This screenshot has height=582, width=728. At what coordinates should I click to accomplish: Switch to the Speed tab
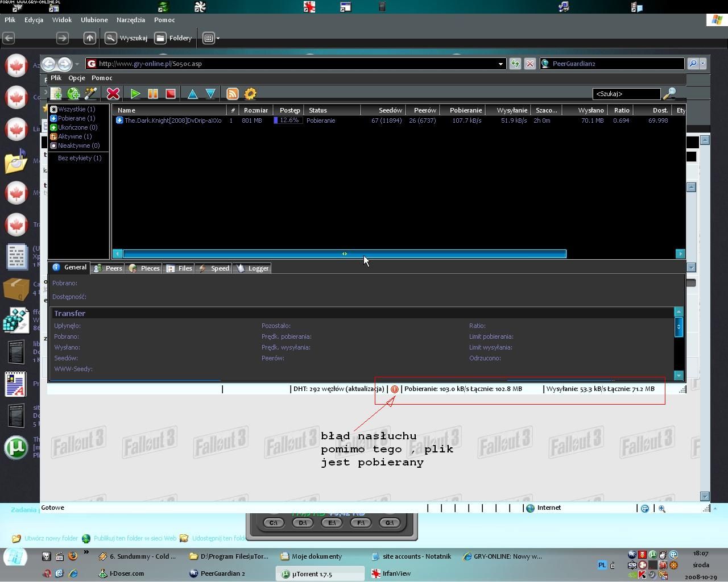(x=214, y=268)
